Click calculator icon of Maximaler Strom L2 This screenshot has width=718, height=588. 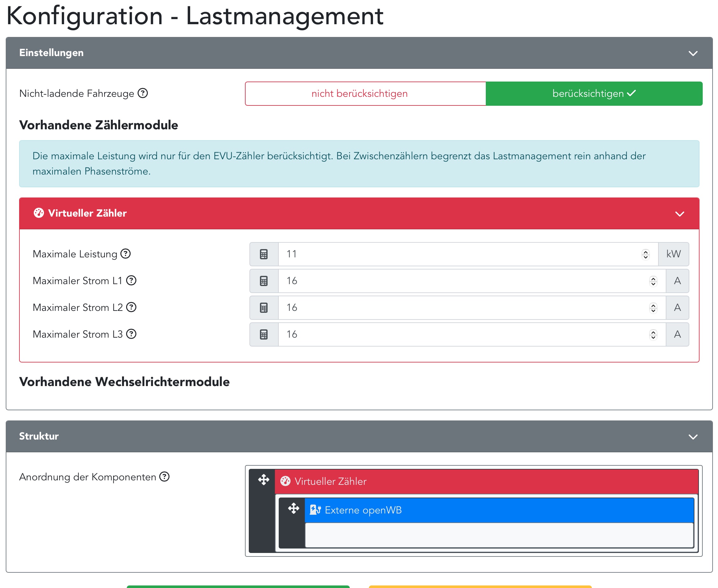(x=263, y=308)
